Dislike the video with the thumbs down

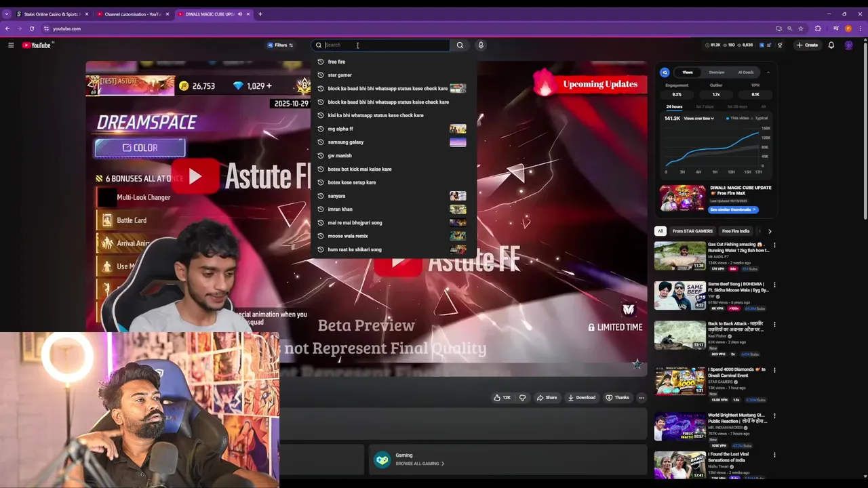(x=522, y=398)
